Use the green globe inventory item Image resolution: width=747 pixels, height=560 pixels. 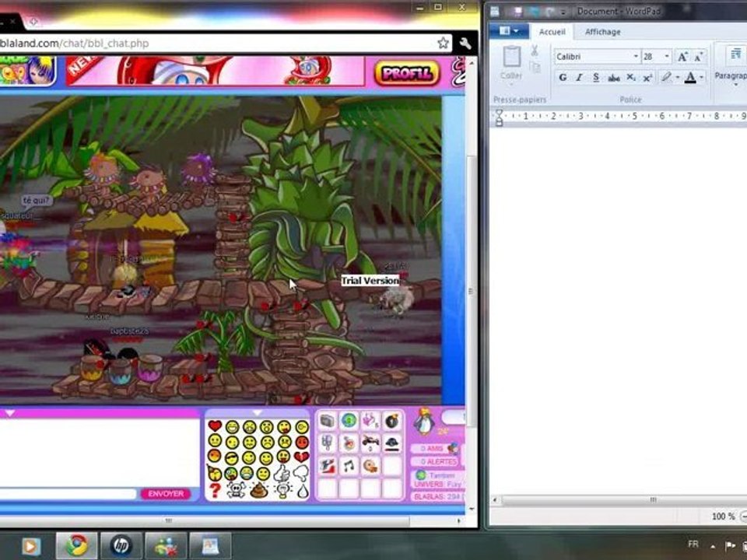pyautogui.click(x=349, y=421)
